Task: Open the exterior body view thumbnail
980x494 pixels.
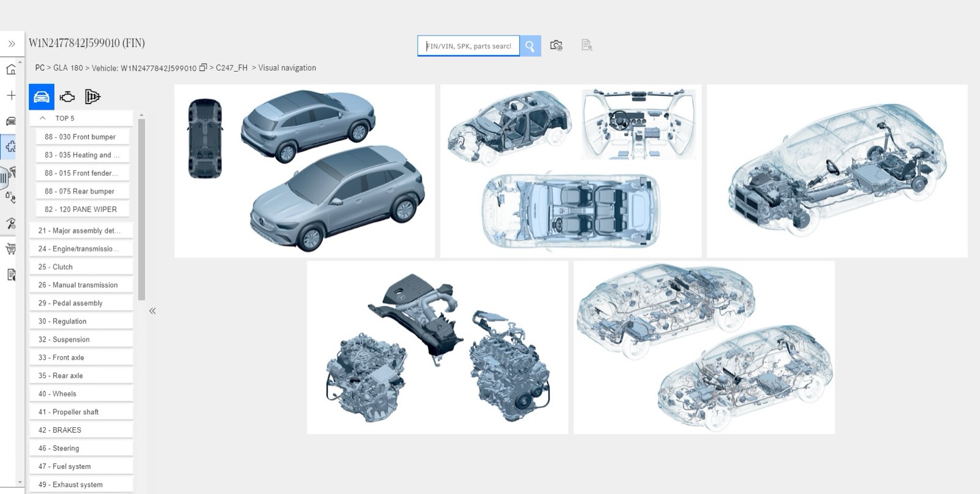Action: coord(304,171)
